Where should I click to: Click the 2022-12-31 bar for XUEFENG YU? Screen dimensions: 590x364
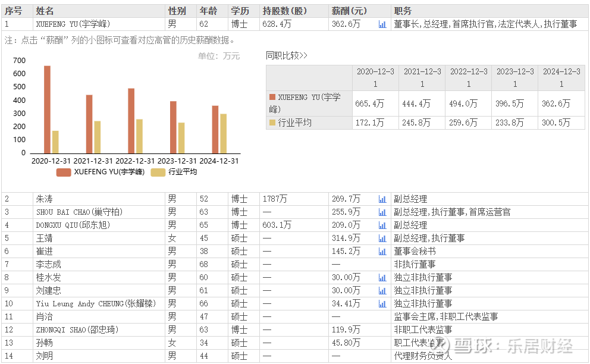(131, 121)
